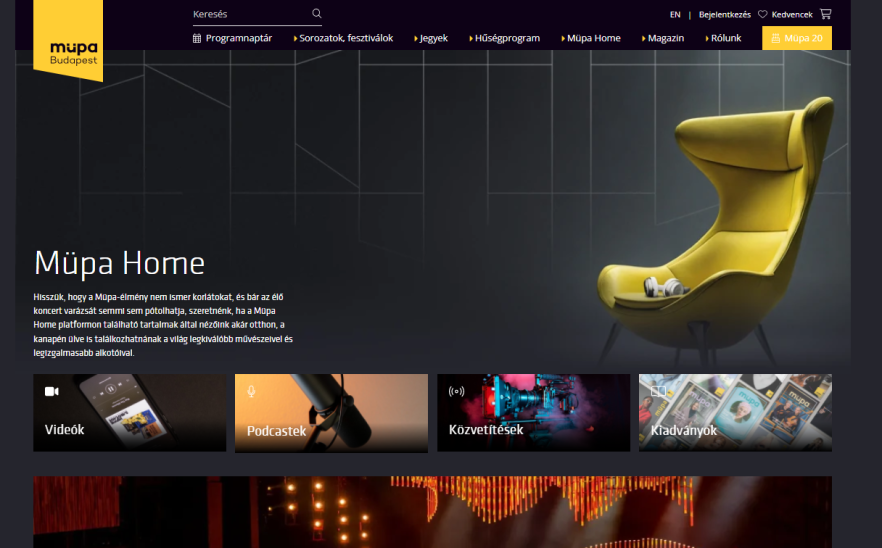Click the Programnaptár calendar icon
The image size is (882, 548).
point(197,38)
